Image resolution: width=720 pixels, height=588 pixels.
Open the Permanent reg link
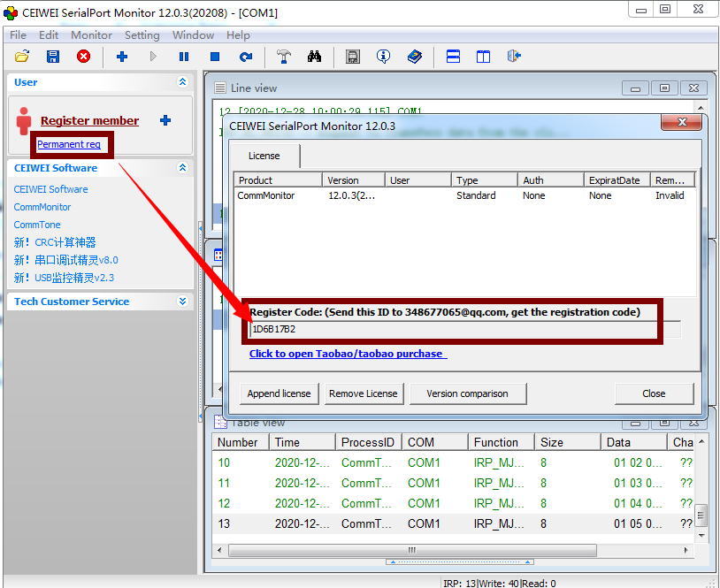coord(69,144)
